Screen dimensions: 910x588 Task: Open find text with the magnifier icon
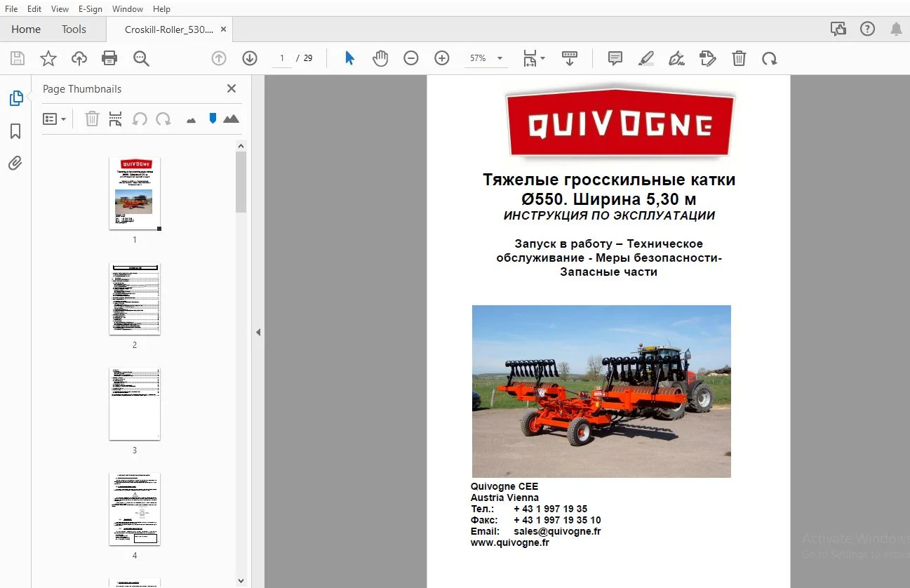point(141,58)
